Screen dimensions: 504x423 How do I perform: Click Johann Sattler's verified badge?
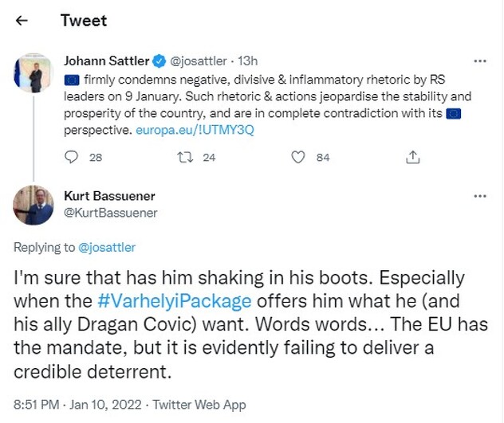point(159,61)
